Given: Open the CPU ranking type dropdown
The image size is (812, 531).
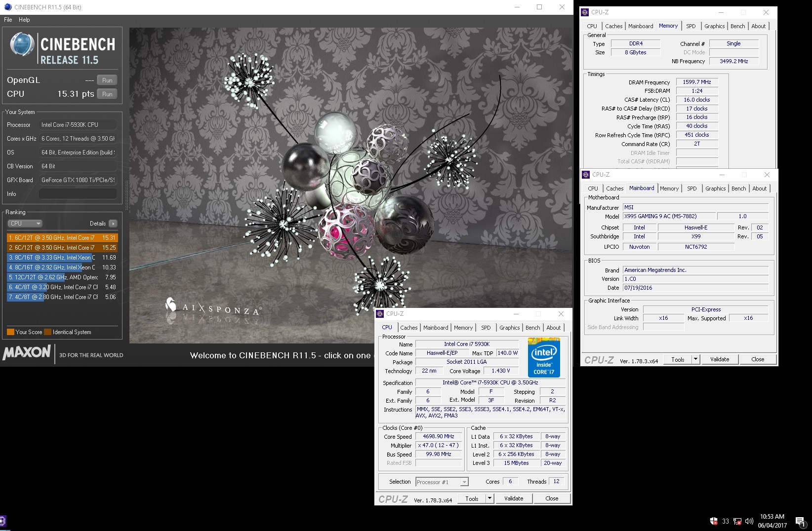Looking at the screenshot, I should click(25, 224).
